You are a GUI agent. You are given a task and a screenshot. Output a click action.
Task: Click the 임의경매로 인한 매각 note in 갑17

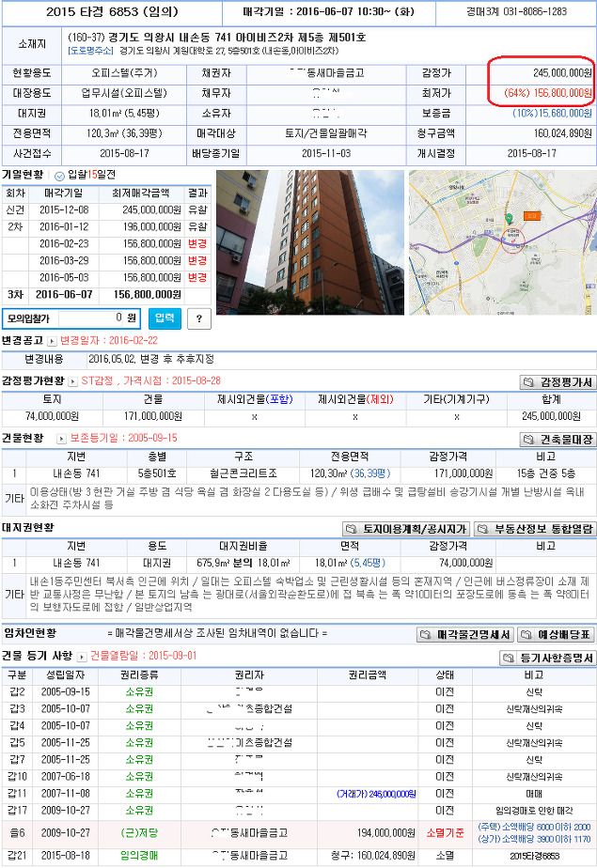coord(534,811)
